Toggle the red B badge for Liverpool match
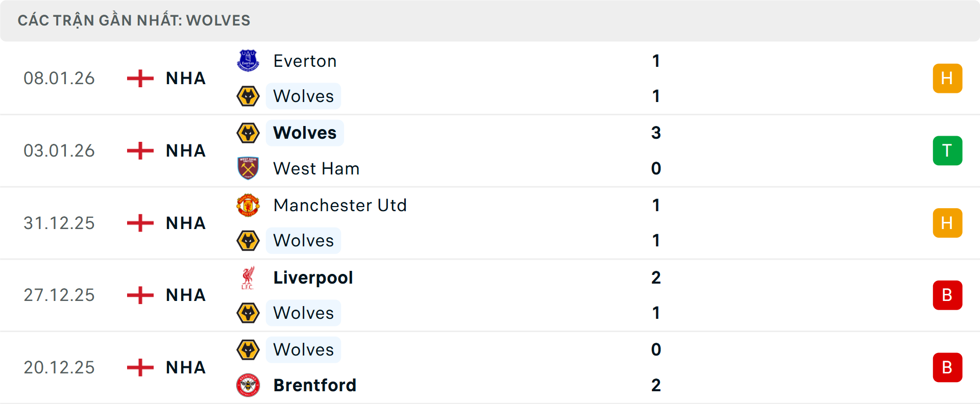Image resolution: width=980 pixels, height=404 pixels. 947,295
